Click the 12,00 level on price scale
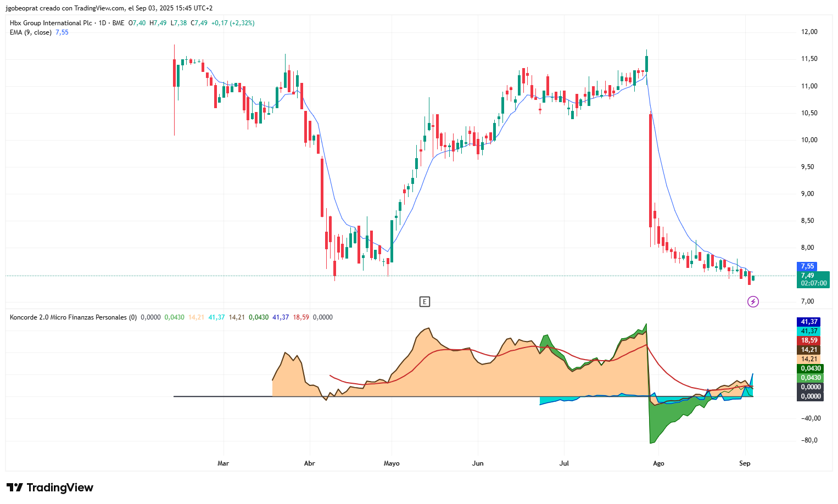Image resolution: width=838 pixels, height=504 pixels. [x=809, y=32]
